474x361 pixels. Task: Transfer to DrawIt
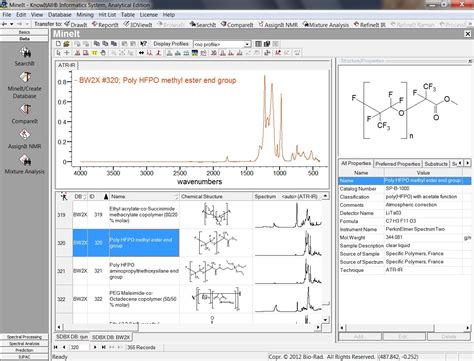(x=76, y=24)
